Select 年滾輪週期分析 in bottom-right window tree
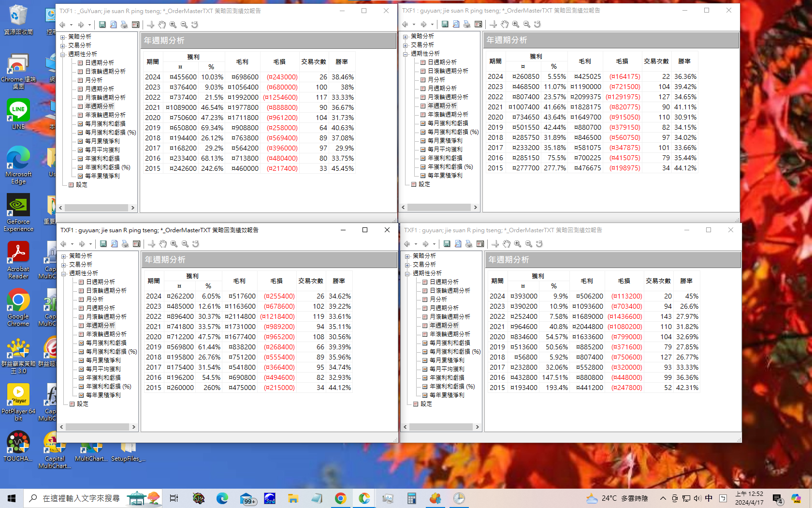Image resolution: width=812 pixels, height=508 pixels. pos(450,334)
